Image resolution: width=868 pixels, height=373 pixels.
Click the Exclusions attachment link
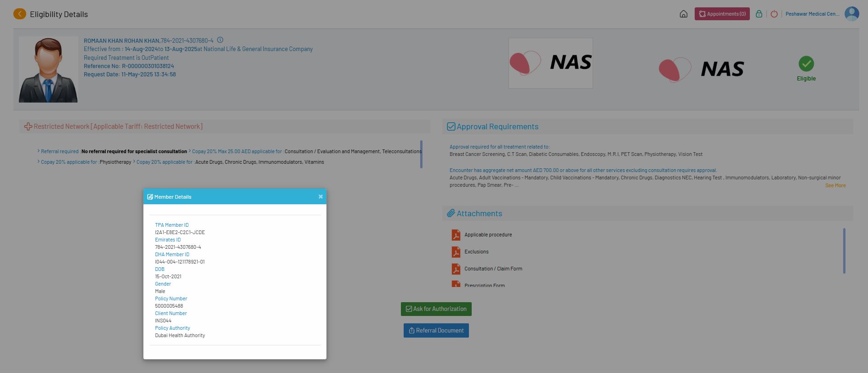pos(476,252)
